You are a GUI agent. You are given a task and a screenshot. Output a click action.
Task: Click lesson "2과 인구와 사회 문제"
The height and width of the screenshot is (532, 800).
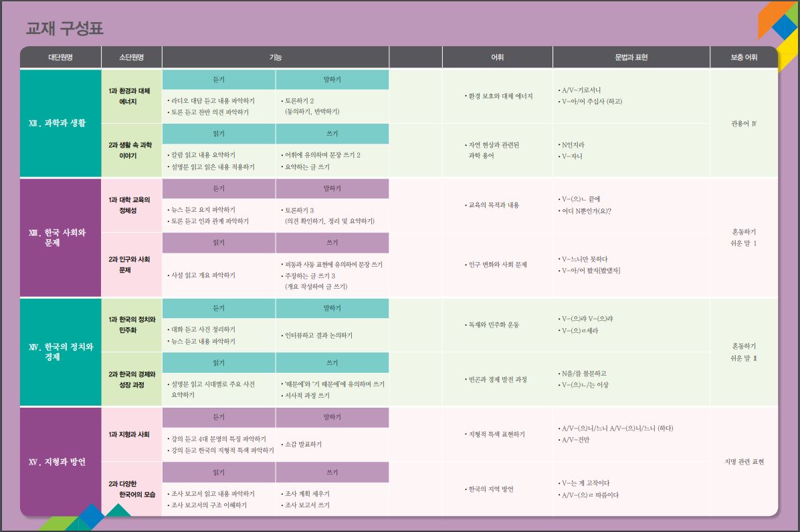tap(131, 265)
